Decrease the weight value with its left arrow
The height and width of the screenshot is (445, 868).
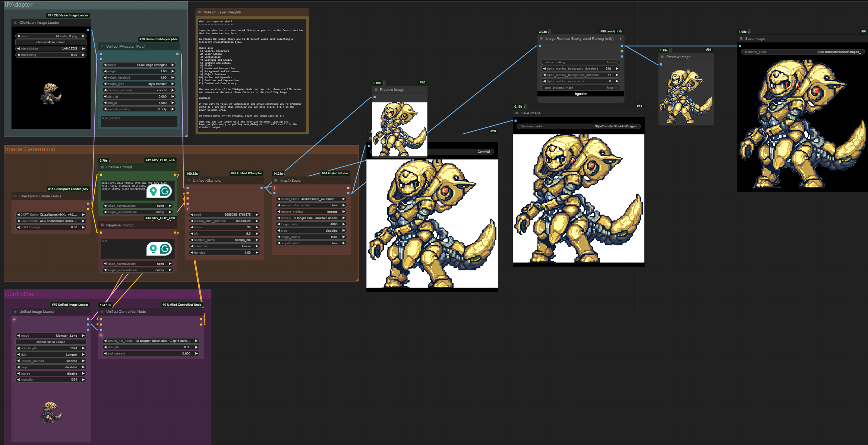tap(105, 71)
